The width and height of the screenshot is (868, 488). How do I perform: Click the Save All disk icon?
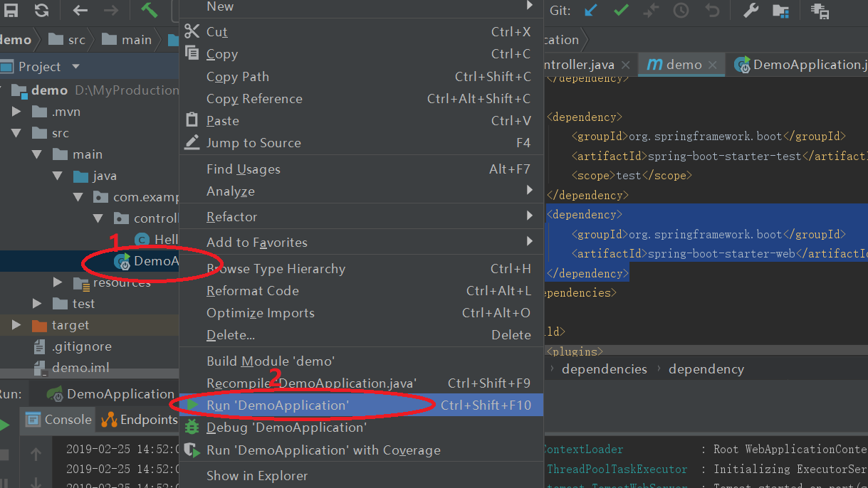pyautogui.click(x=11, y=10)
